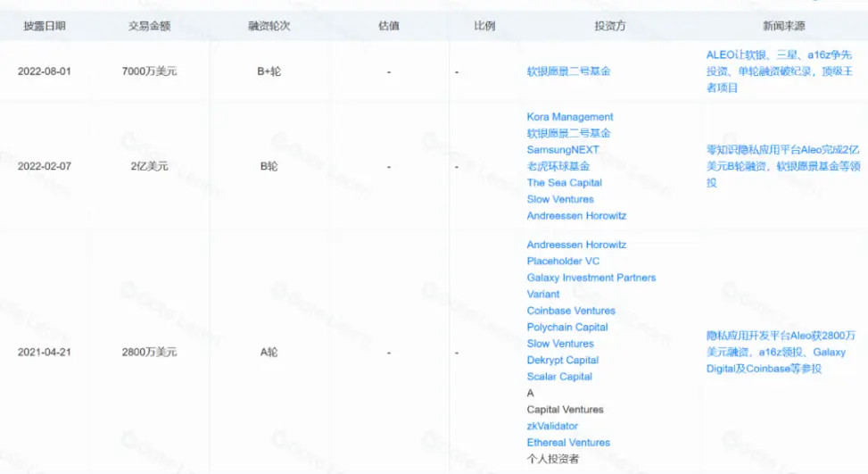This screenshot has height=474, width=868.
Task: Click Polychain Capital investor link
Action: pos(567,328)
